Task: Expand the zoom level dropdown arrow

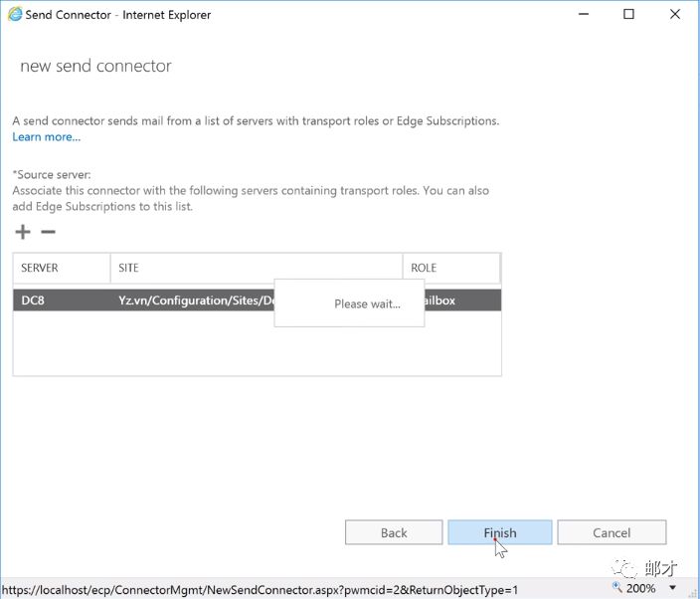Action: tap(672, 588)
